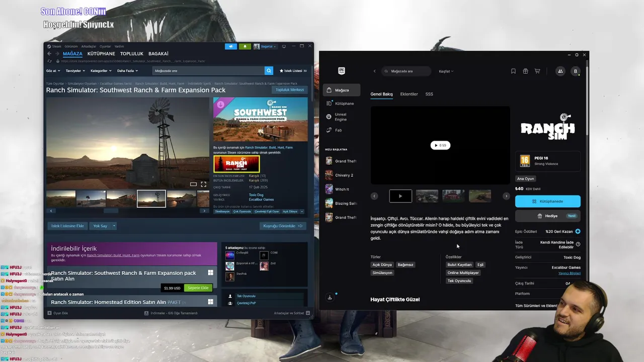
Task: Open Epic wishlist bookmark icon
Action: (x=513, y=71)
